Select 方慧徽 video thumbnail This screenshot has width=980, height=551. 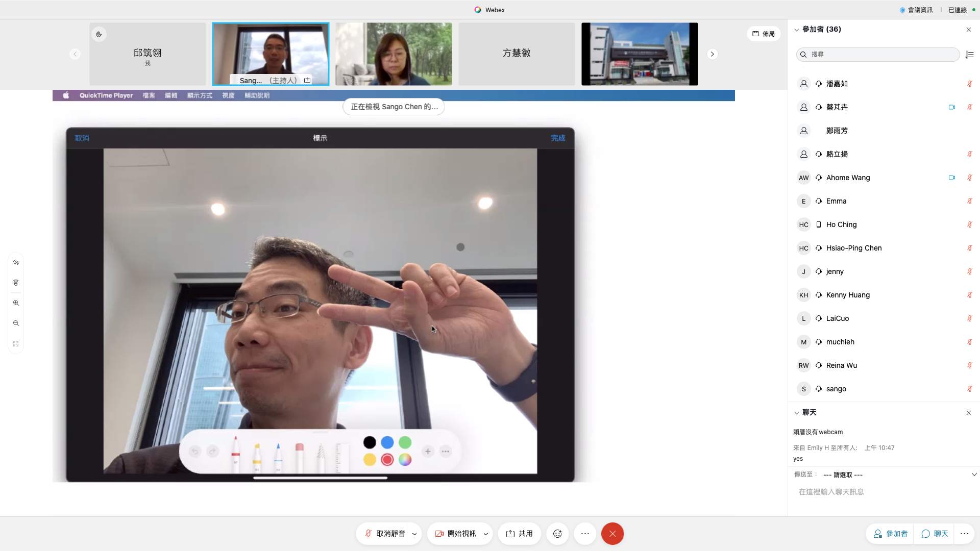tap(517, 54)
